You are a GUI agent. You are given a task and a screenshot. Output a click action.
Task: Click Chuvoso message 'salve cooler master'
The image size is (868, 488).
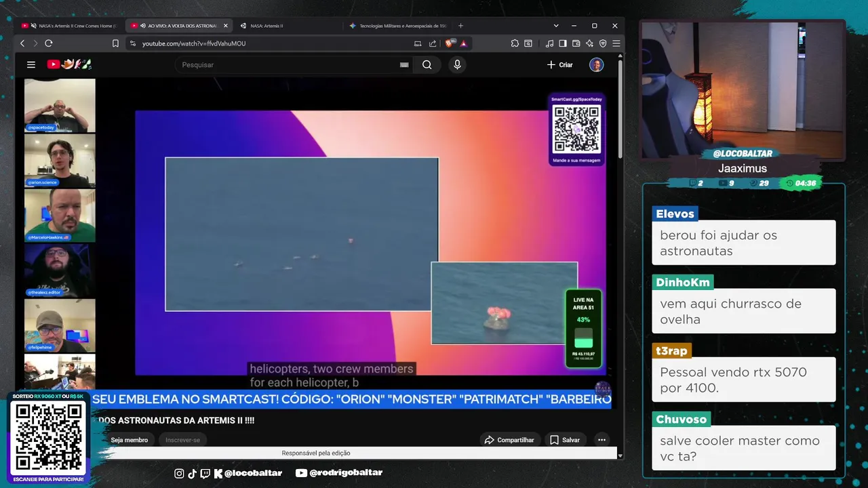744,448
